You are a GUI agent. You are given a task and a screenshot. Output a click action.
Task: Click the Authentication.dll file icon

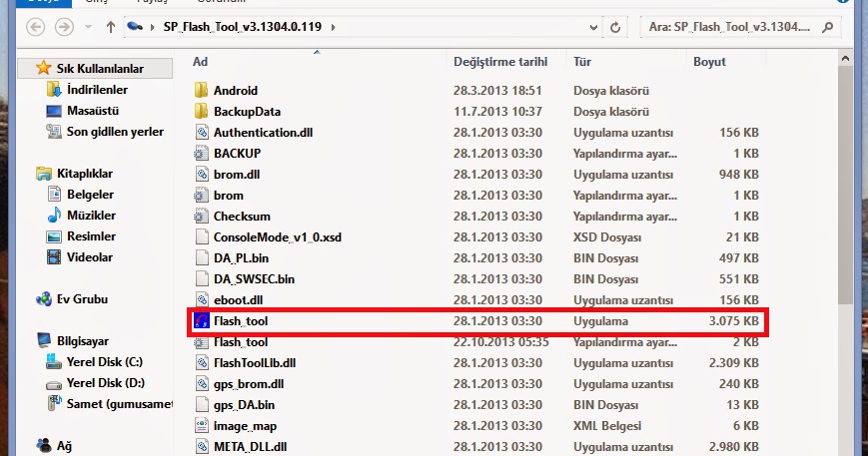(x=202, y=132)
